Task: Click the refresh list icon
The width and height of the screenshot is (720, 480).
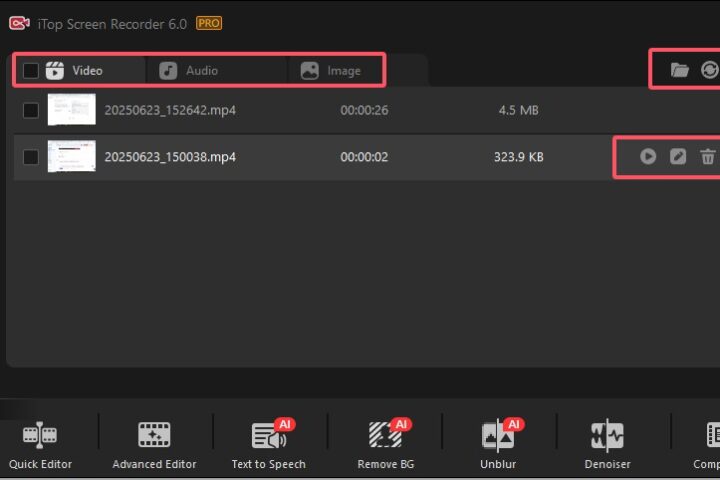Action: click(709, 70)
